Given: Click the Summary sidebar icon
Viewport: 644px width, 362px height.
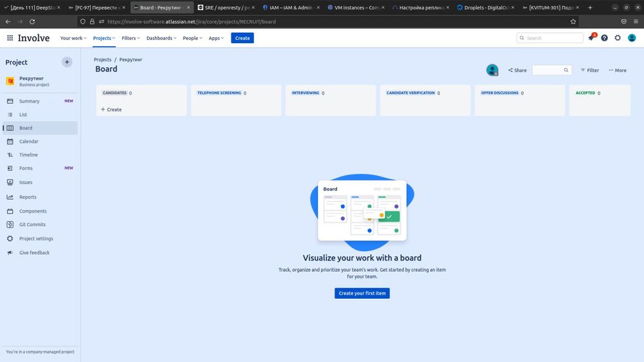Looking at the screenshot, I should (x=10, y=101).
